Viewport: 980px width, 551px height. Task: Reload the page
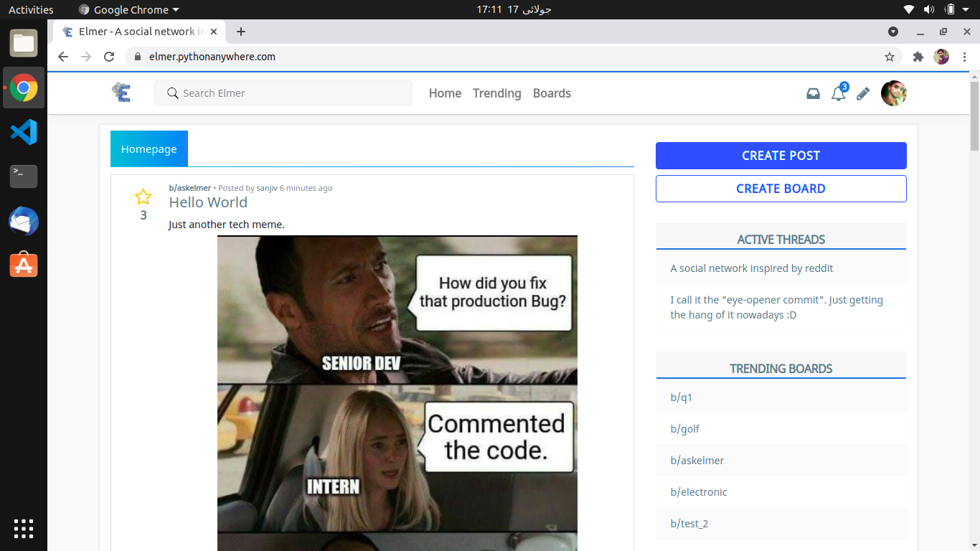[109, 57]
